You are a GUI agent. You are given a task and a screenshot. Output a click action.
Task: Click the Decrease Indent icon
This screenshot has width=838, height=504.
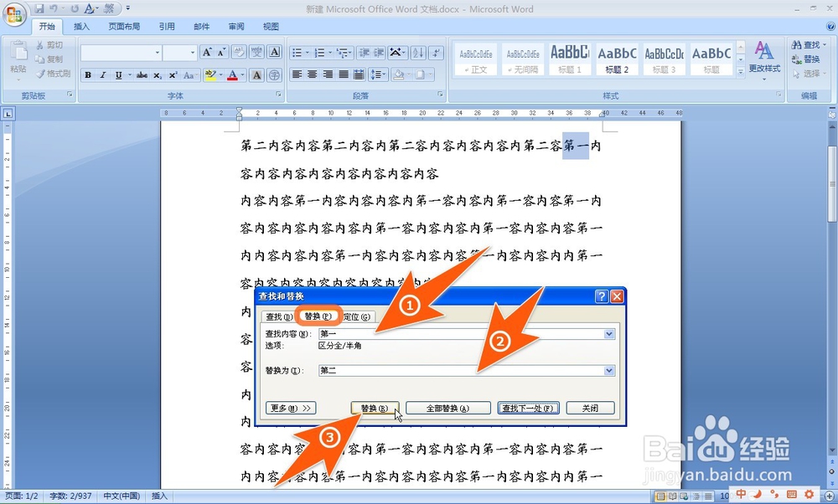365,52
